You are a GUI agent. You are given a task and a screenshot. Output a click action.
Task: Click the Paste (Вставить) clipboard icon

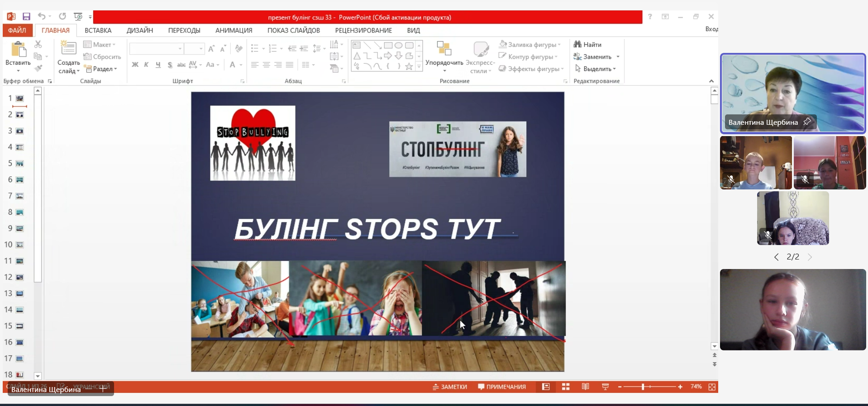tap(18, 50)
